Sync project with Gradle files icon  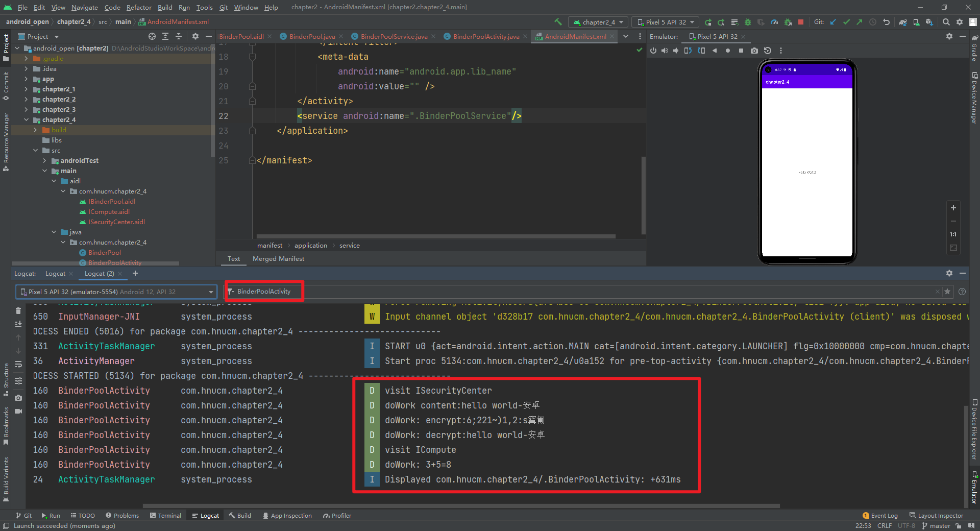click(903, 22)
